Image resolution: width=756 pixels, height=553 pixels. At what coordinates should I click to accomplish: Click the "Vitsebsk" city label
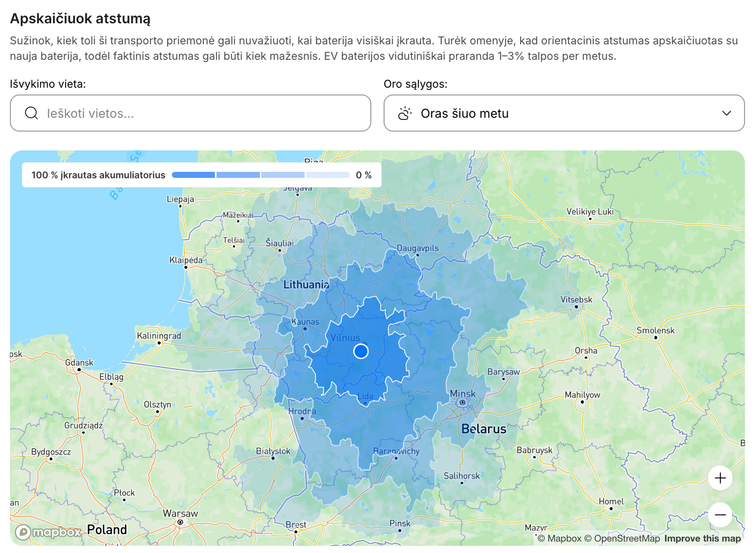576,300
